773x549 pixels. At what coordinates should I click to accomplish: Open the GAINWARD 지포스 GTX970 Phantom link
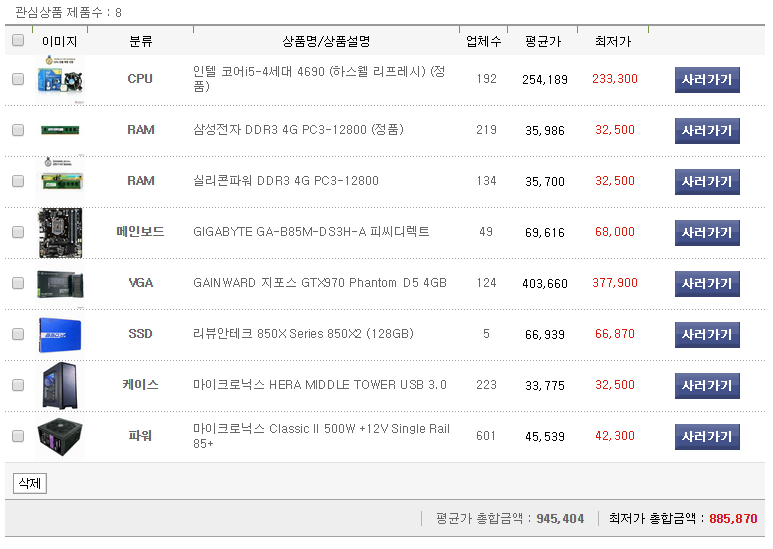[320, 283]
